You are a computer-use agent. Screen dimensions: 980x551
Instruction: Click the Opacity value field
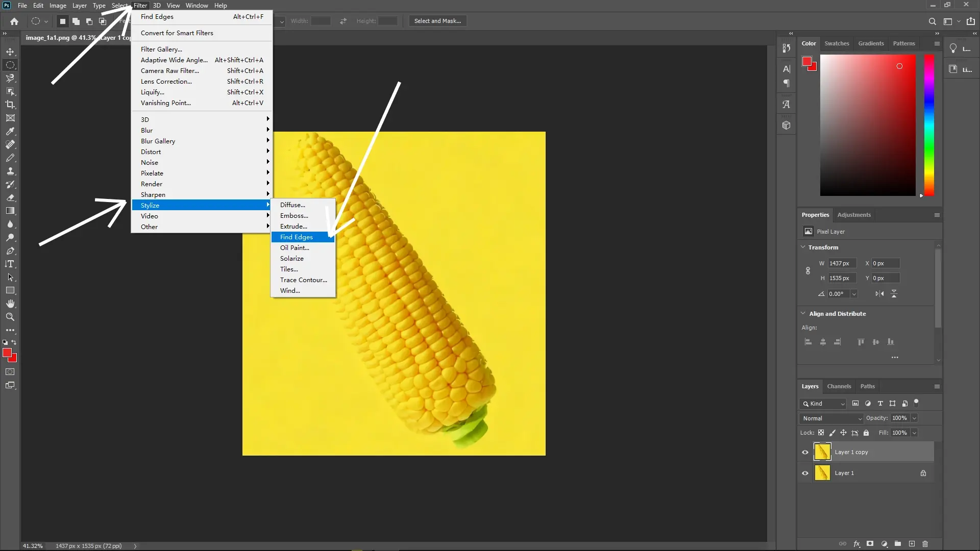tap(900, 418)
